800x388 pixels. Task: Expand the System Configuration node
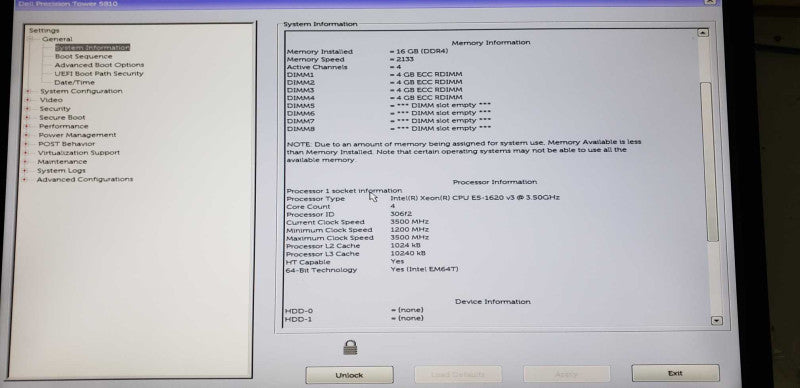coord(28,91)
